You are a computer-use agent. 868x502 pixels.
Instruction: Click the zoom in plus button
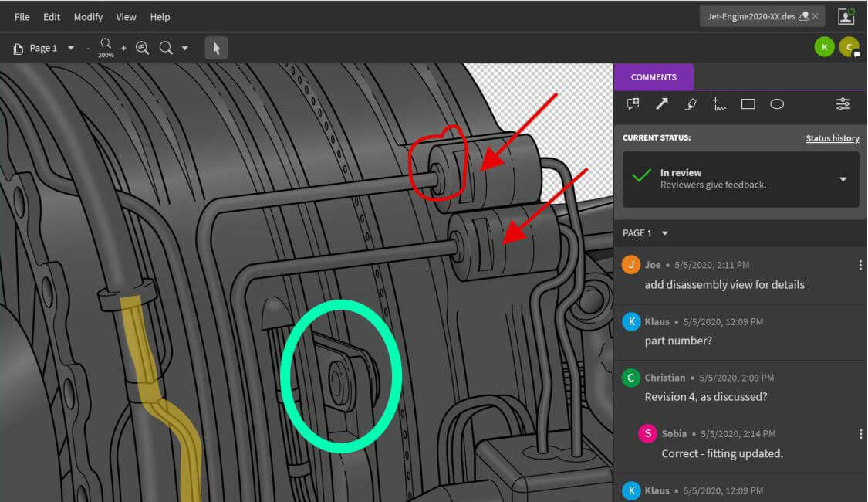[123, 48]
